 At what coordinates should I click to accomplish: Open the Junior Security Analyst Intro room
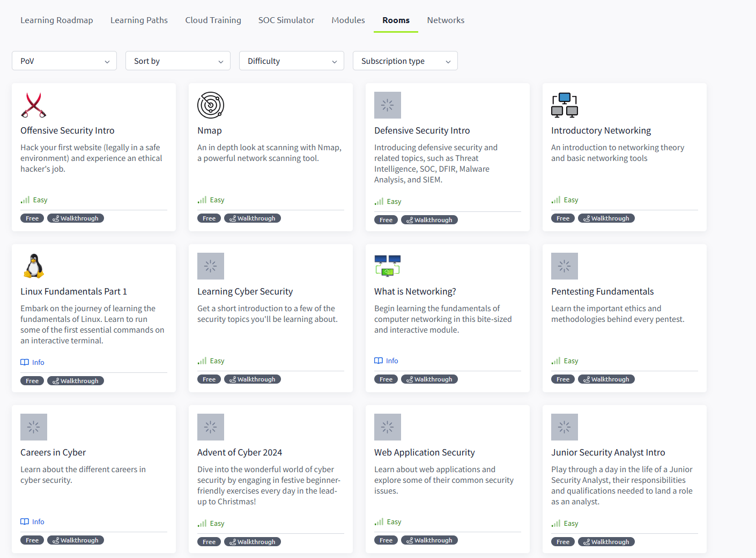(608, 452)
